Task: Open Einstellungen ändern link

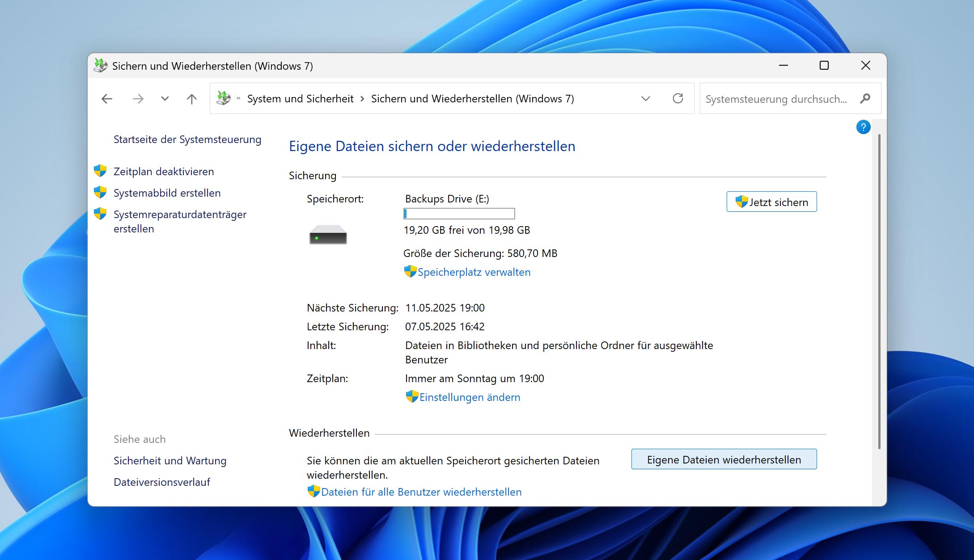Action: 470,397
